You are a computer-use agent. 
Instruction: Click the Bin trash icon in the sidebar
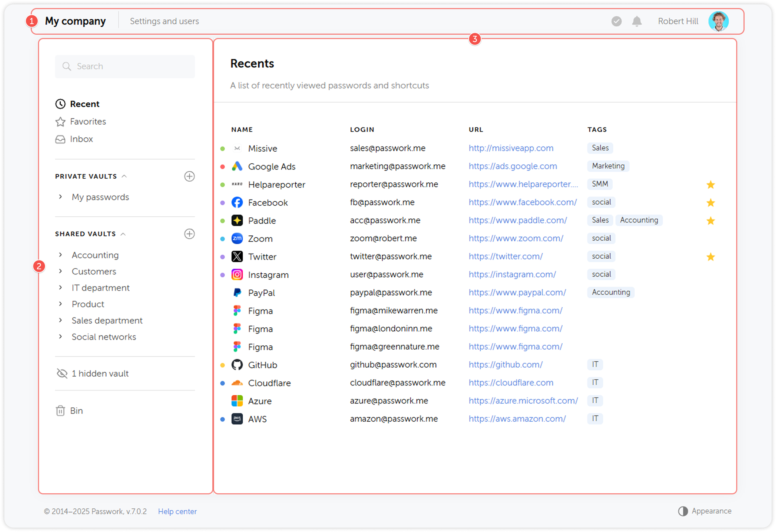[x=61, y=411]
